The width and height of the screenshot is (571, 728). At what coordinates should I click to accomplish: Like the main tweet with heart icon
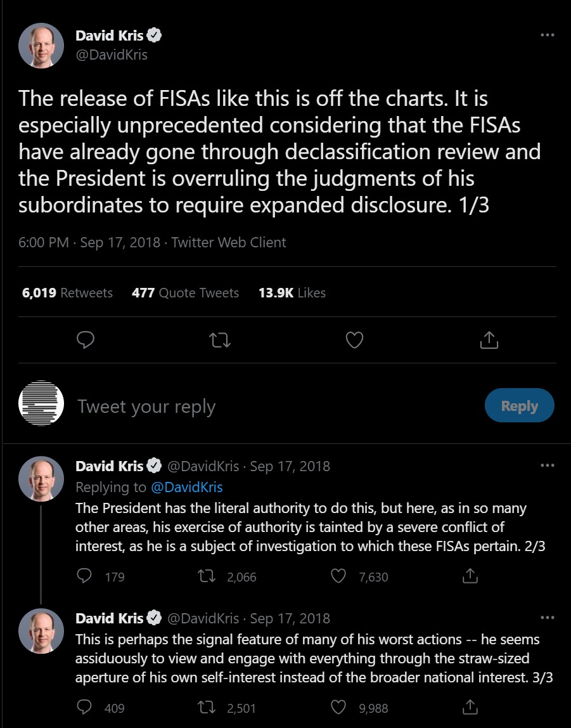pos(354,341)
